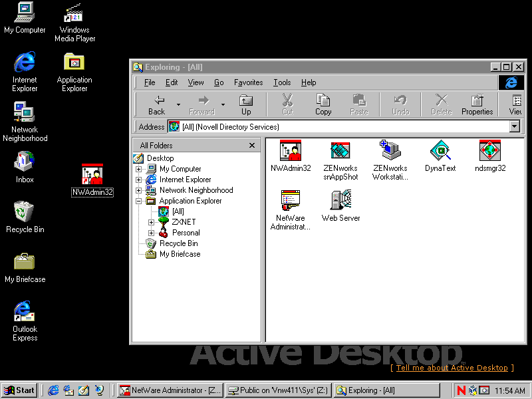
Task: Click the Delete toolbar icon
Action: tap(442, 105)
